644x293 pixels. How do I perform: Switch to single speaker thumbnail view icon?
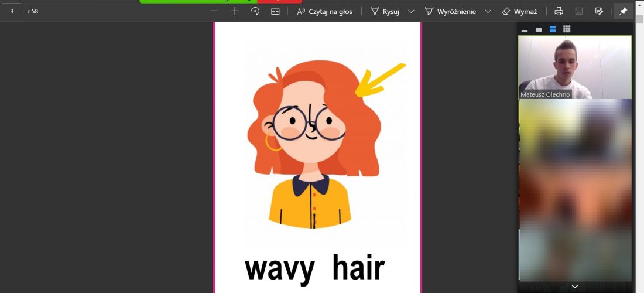click(x=539, y=29)
